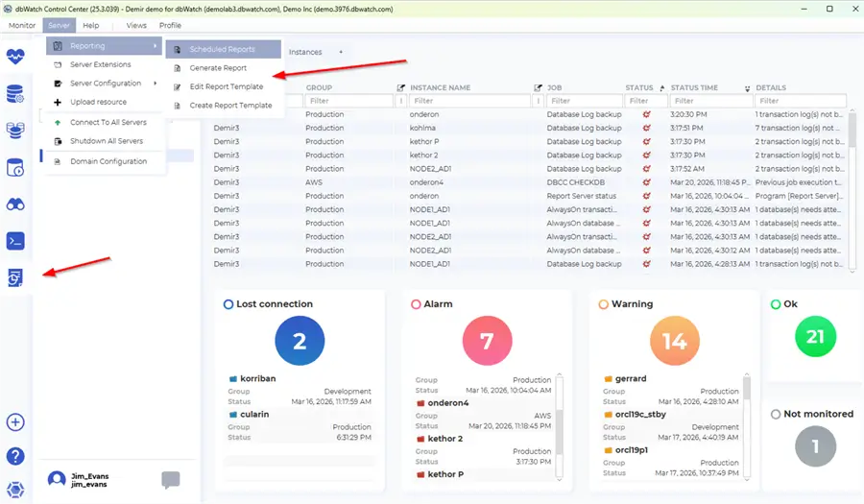This screenshot has width=864, height=504.
Task: Open the Help menu
Action: tap(91, 25)
